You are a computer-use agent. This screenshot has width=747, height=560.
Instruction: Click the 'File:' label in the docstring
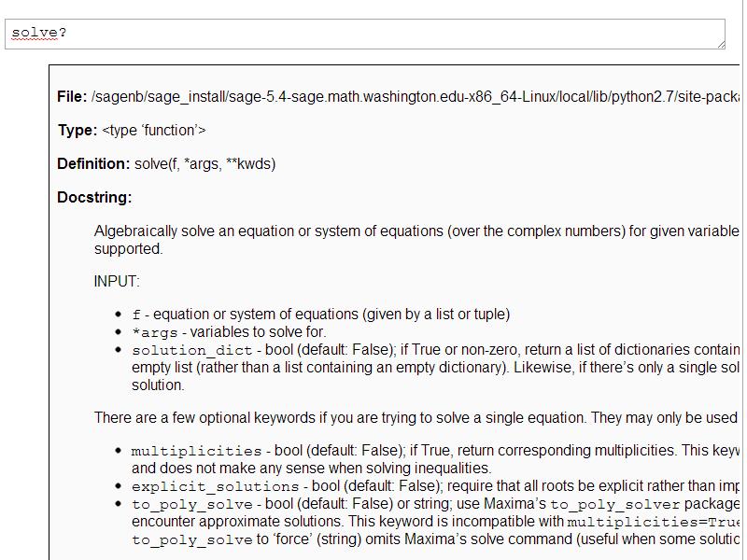point(72,97)
